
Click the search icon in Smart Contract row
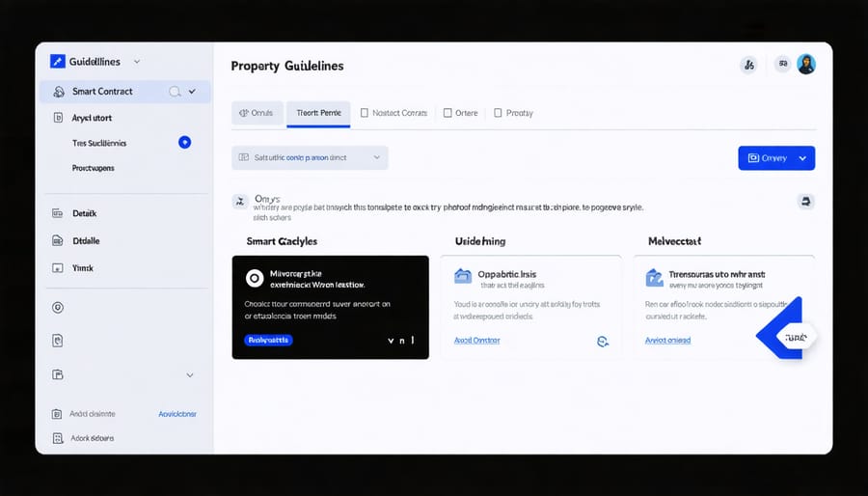pyautogui.click(x=175, y=92)
